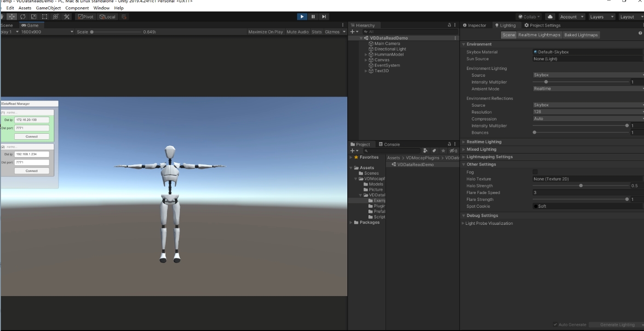644x331 pixels.
Task: Toggle Mute Audio in Game view
Action: pos(298,32)
